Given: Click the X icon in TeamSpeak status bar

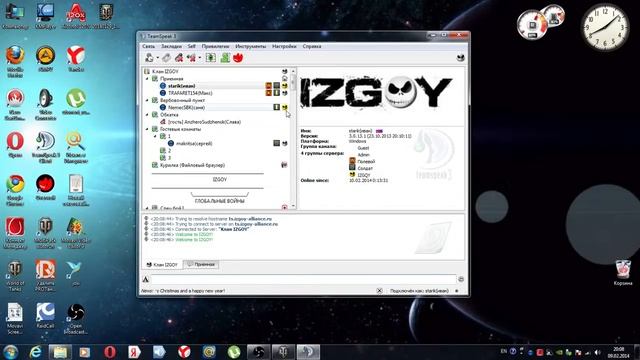Looking at the screenshot, I should tap(379, 291).
